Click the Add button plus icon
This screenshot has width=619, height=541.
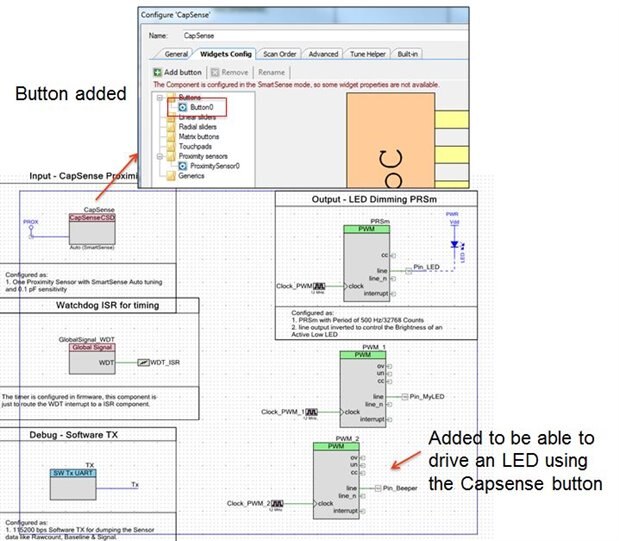[x=158, y=73]
